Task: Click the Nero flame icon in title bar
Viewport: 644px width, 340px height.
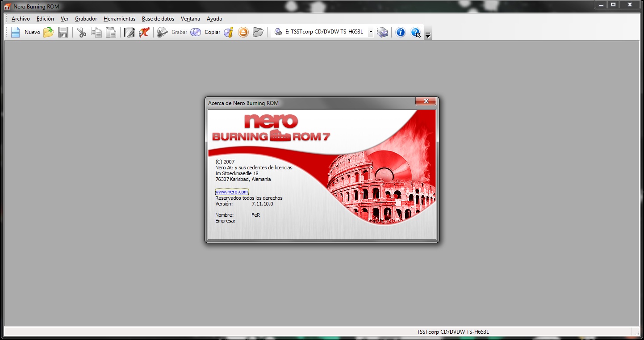Action: (8, 6)
